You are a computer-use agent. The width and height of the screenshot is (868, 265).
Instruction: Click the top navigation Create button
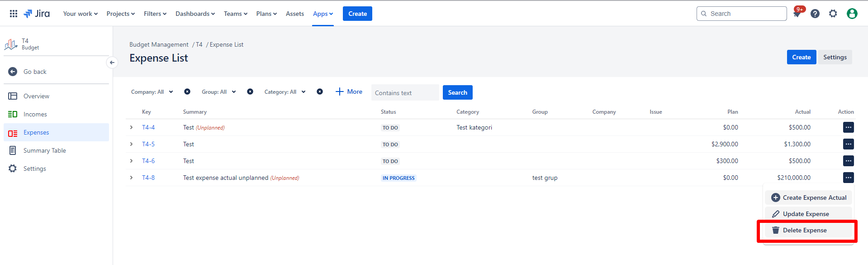[x=357, y=14]
